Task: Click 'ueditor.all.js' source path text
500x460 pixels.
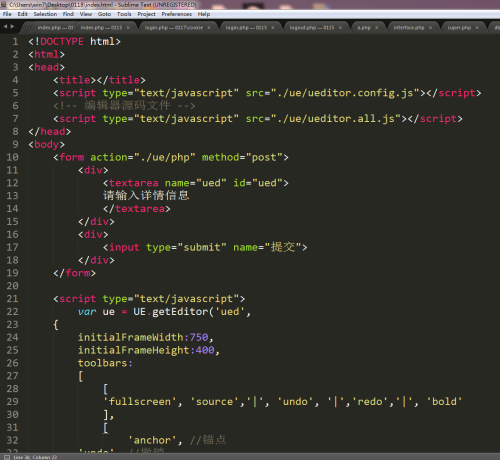Action: pyautogui.click(x=336, y=119)
